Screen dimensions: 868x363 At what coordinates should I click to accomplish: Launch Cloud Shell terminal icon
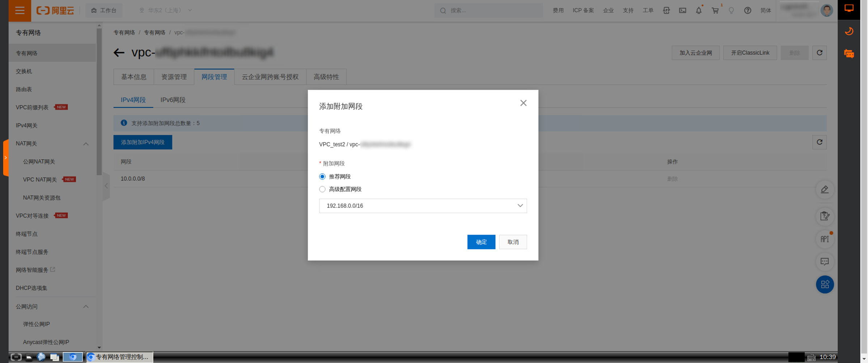[682, 10]
